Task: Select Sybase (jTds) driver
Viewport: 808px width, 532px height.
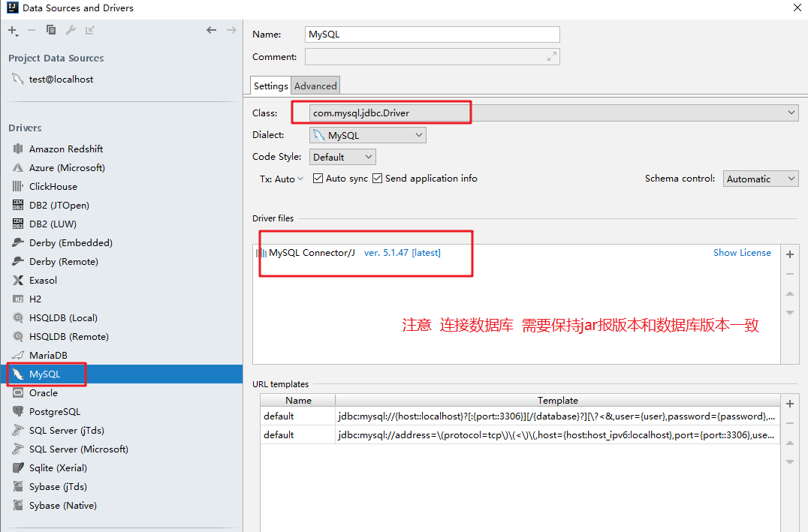Action: [x=58, y=487]
